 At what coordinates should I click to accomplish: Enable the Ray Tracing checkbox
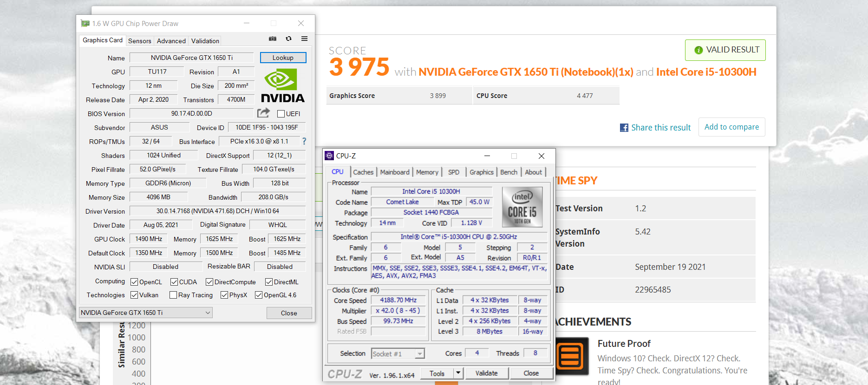[x=173, y=295]
